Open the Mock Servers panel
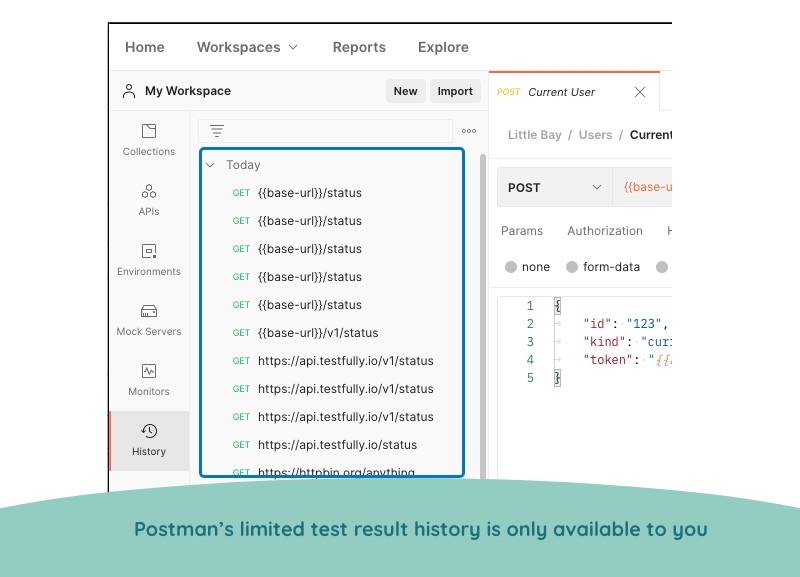Screen dimensions: 800x577 tap(148, 320)
